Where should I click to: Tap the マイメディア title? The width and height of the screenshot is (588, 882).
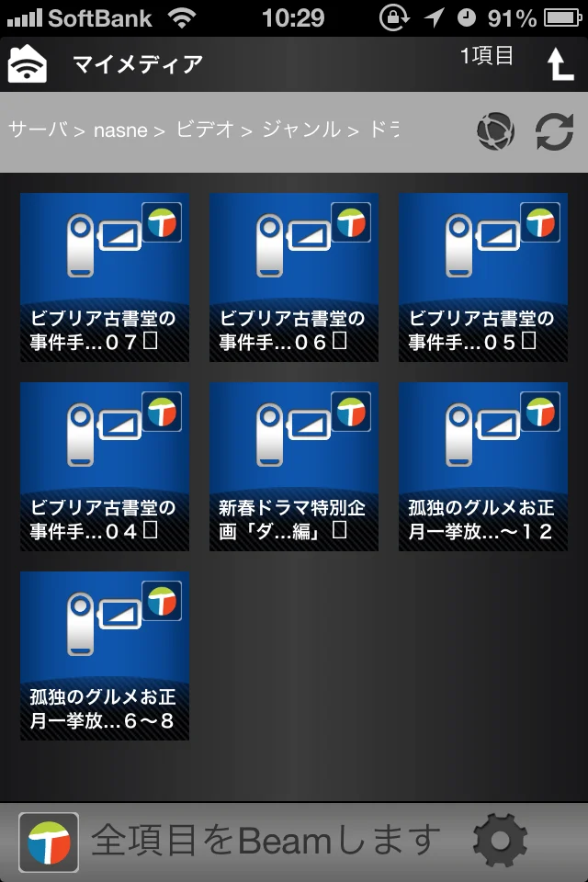pos(138,63)
